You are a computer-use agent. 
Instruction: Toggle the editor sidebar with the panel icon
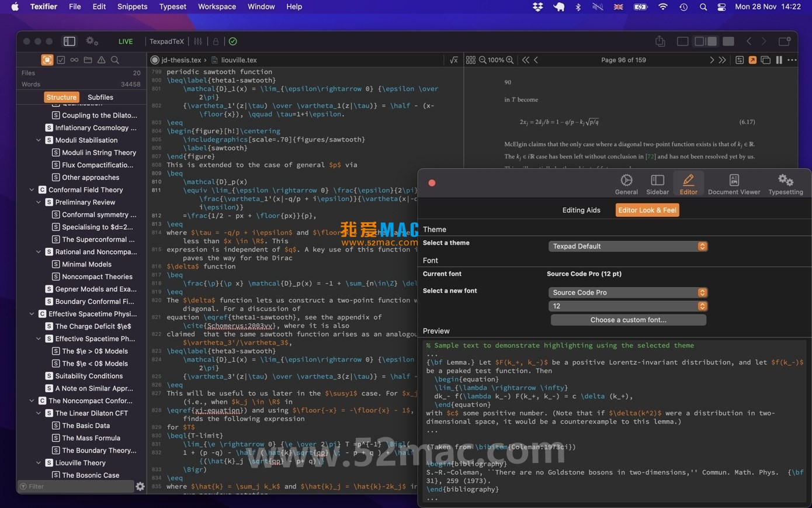69,41
